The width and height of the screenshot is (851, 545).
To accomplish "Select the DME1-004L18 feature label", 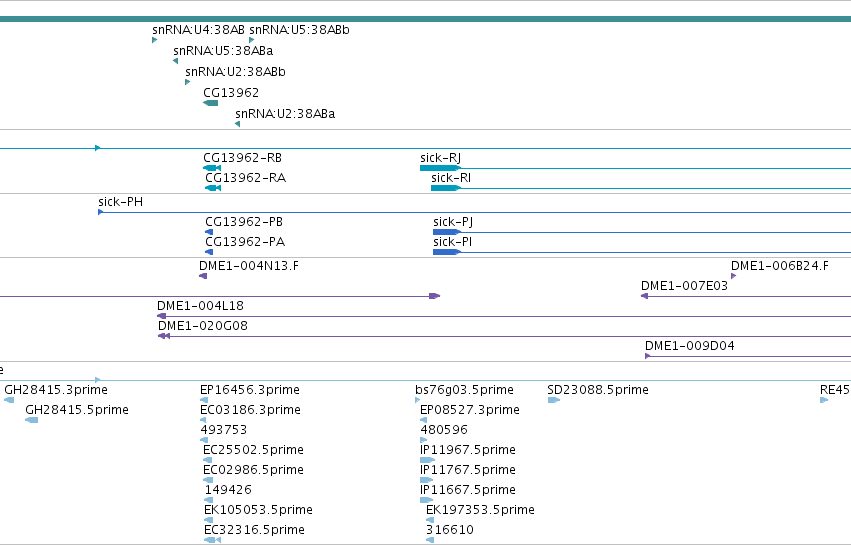I will (x=200, y=306).
